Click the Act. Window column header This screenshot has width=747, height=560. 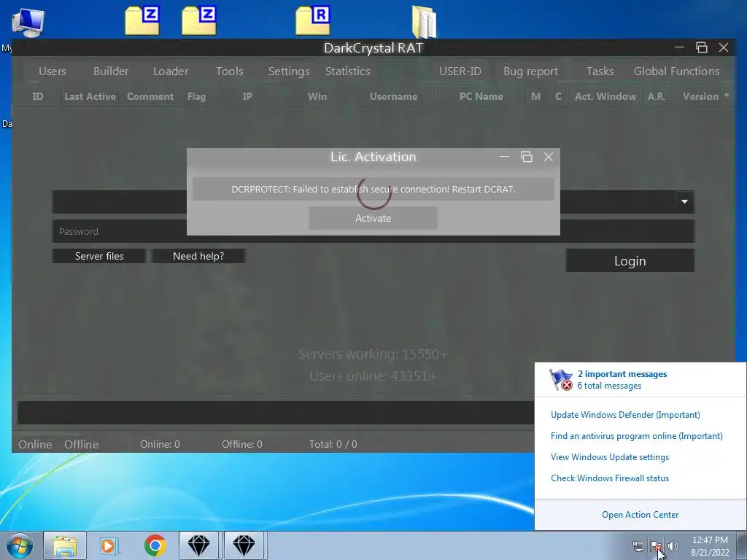[605, 97]
